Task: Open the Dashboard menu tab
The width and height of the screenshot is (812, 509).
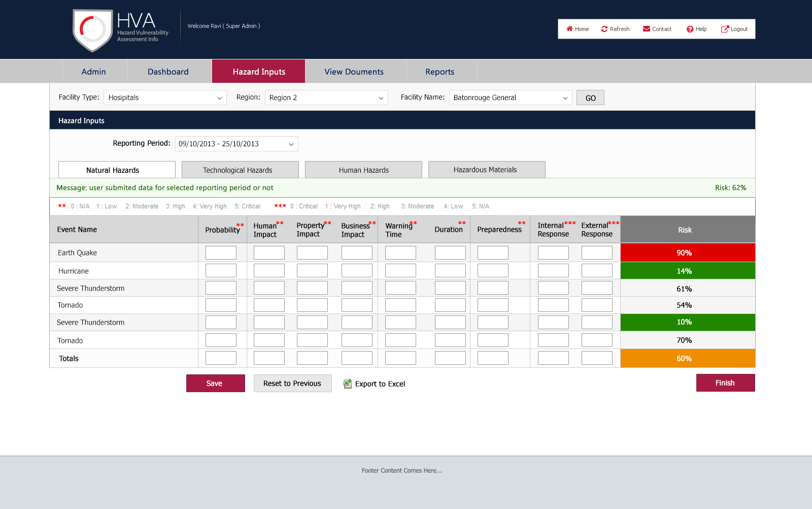Action: tap(168, 72)
